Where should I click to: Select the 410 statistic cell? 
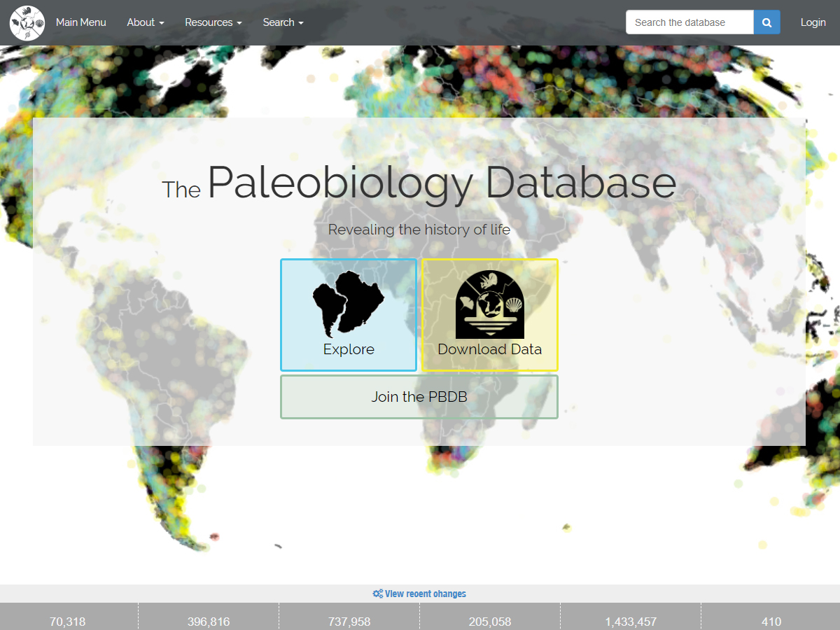771,621
